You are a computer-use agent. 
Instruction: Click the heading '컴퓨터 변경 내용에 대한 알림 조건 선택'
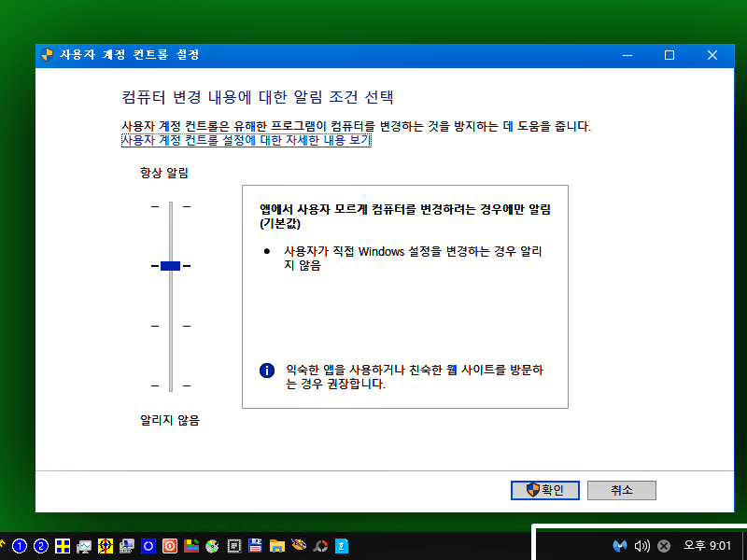click(x=258, y=97)
